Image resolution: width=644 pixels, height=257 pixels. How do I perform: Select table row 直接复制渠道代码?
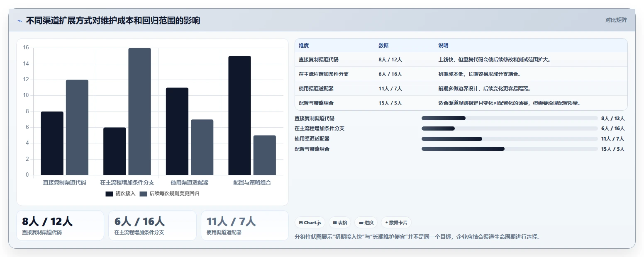point(461,59)
